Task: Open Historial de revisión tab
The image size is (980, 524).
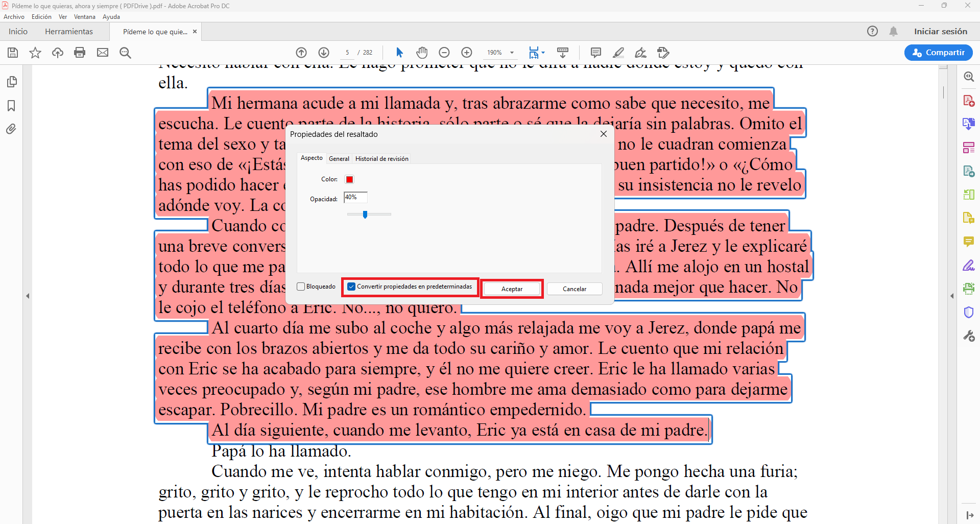Action: (x=382, y=159)
